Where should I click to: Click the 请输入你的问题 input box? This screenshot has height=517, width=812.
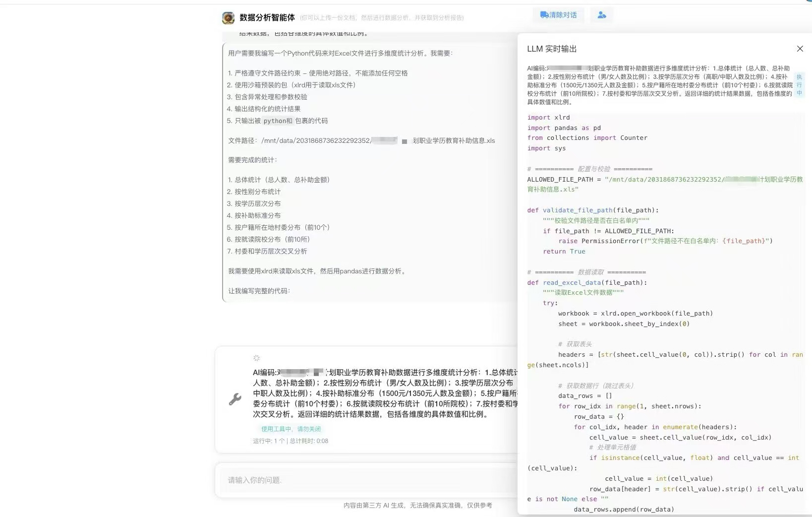pyautogui.click(x=367, y=480)
